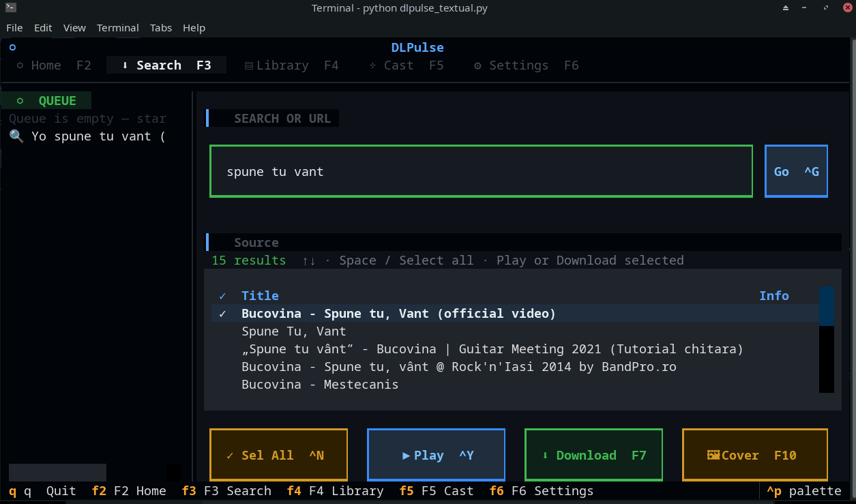856x504 pixels.
Task: Click the circle icon left of DLPulse header
Action: click(12, 48)
